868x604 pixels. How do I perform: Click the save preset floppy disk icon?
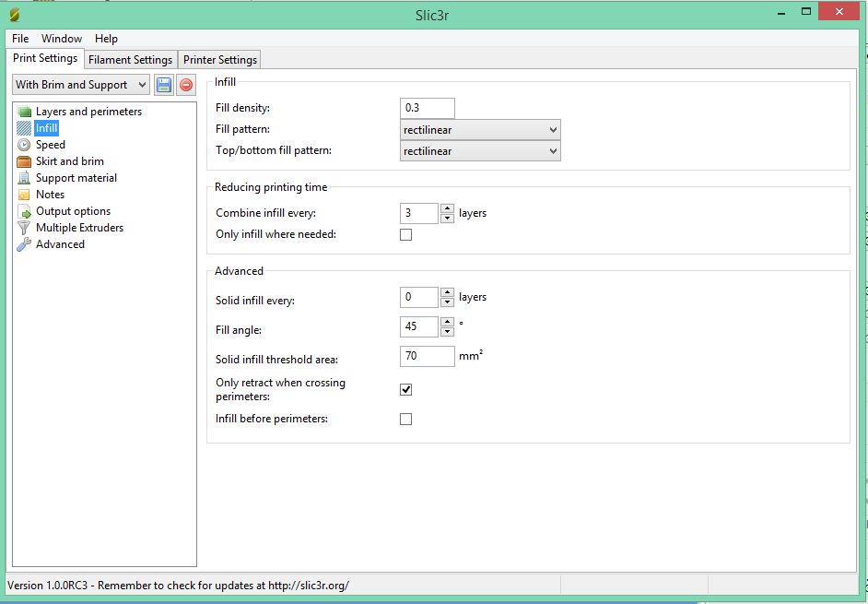point(164,85)
